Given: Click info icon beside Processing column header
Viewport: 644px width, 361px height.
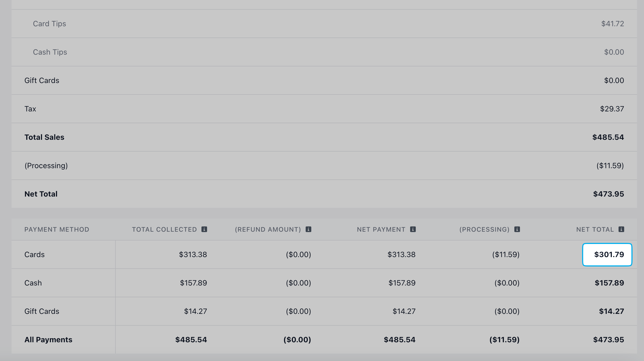Looking at the screenshot, I should pos(517,229).
